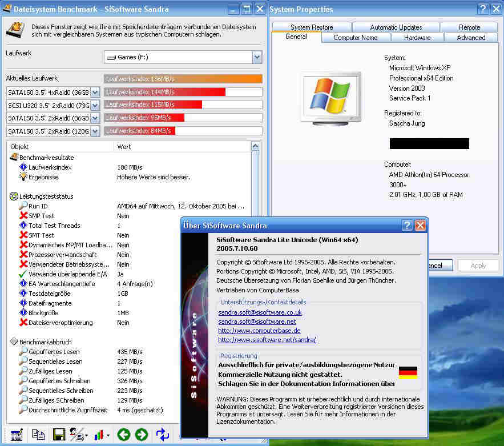The height and width of the screenshot is (446, 504).
Task: Click the Objekt column header
Action: [61, 147]
